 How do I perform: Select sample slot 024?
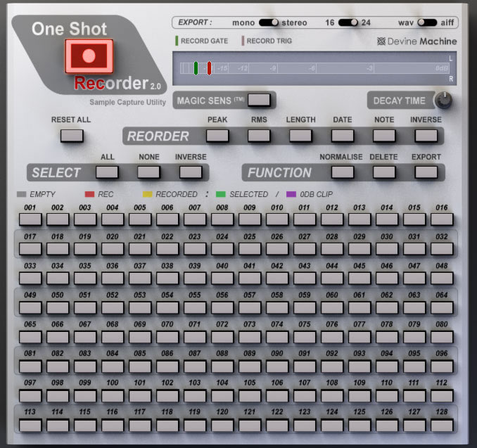[x=222, y=249]
